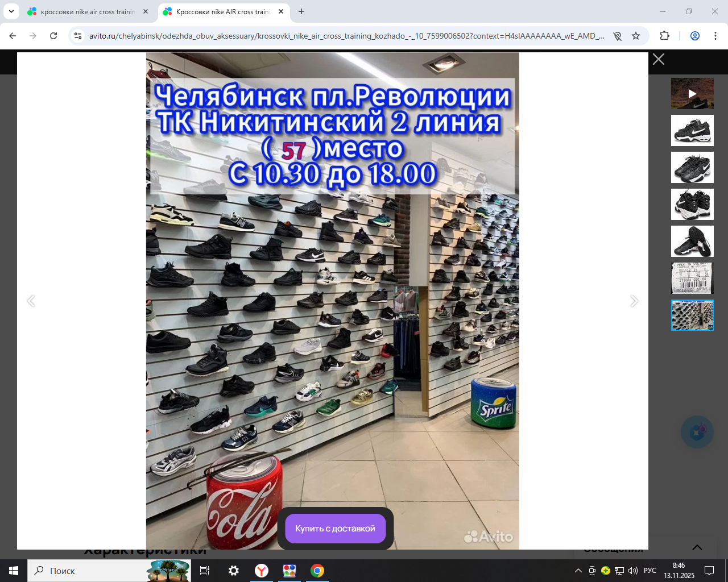Go back to the previous page
This screenshot has height=582, width=728.
(x=13, y=36)
